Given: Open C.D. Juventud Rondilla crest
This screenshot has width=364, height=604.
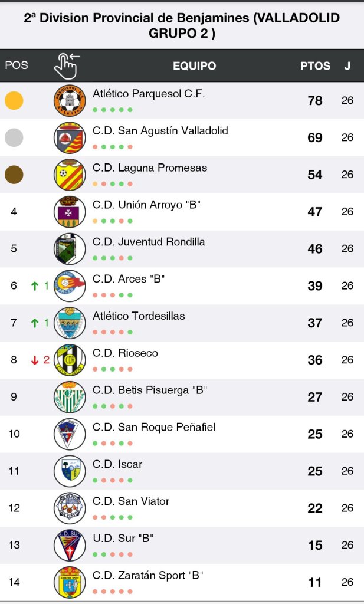Looking at the screenshot, I should [x=70, y=249].
